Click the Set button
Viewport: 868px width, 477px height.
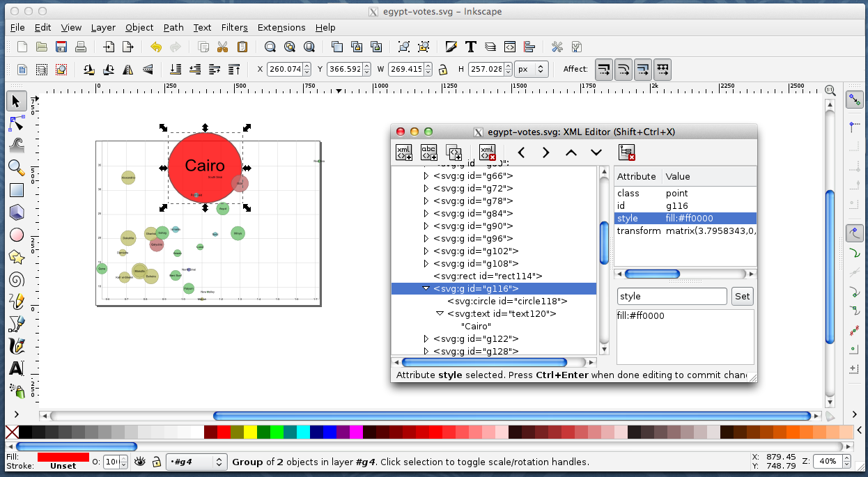(743, 297)
